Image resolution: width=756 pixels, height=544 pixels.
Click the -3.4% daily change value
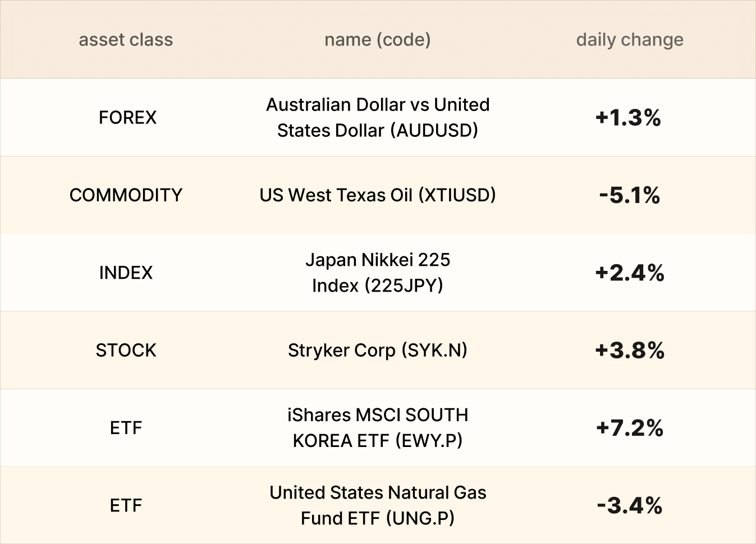[x=629, y=505]
